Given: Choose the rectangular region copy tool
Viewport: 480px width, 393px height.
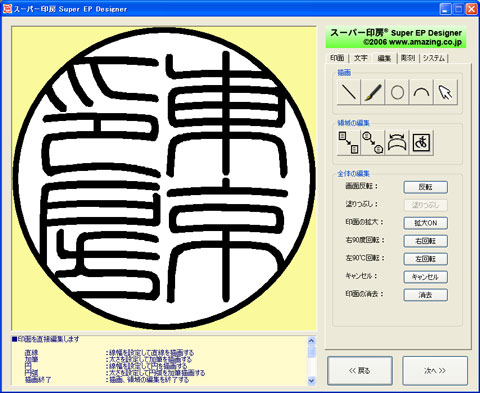Looking at the screenshot, I should tap(349, 143).
